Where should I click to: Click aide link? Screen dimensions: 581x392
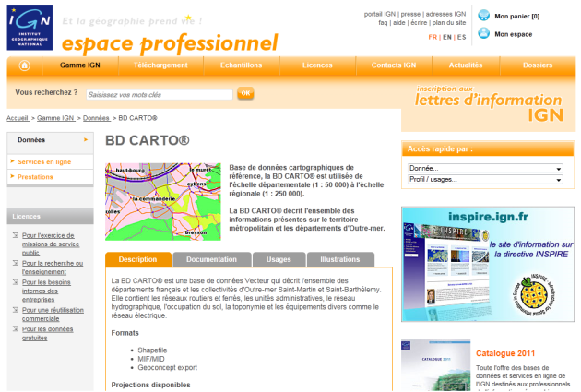click(x=399, y=23)
